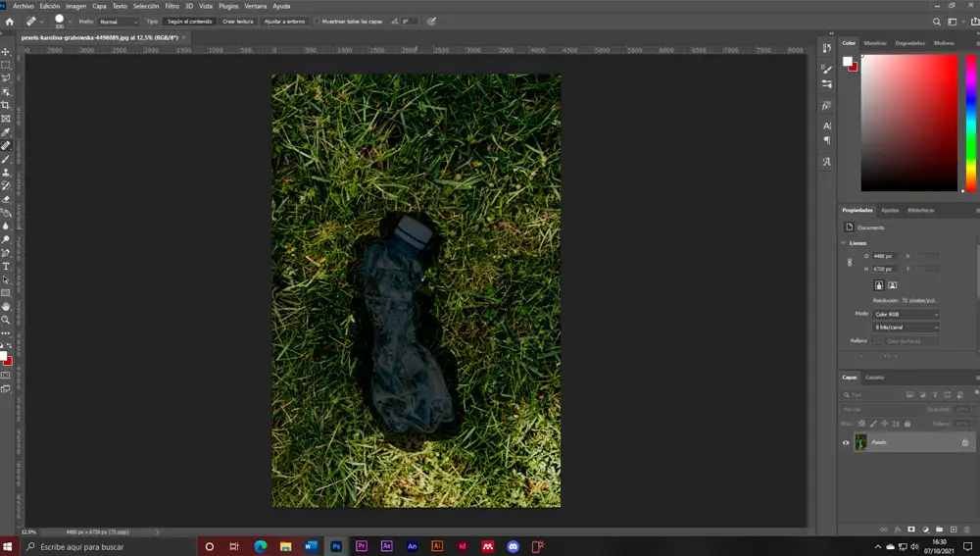
Task: Open tool preset picker dropdown arrow
Action: (x=42, y=22)
